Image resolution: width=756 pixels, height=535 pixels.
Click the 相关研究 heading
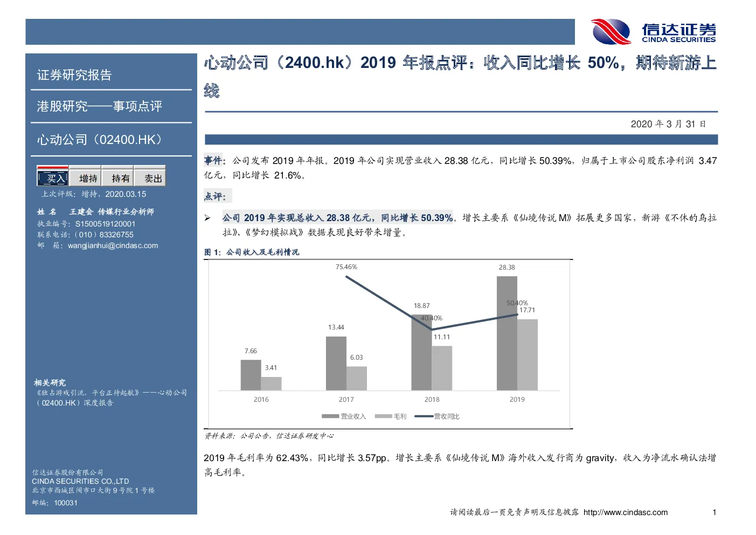tap(50, 382)
